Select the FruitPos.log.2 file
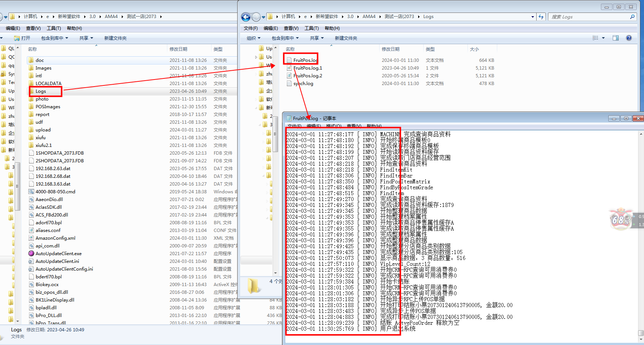This screenshot has height=345, width=644. tap(307, 75)
